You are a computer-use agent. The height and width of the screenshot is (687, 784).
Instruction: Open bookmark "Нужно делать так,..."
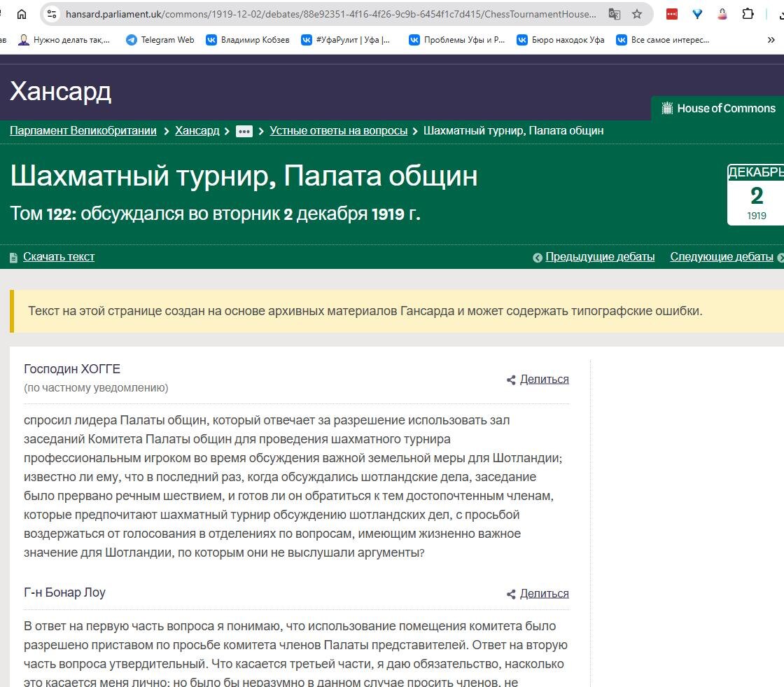pyautogui.click(x=64, y=39)
